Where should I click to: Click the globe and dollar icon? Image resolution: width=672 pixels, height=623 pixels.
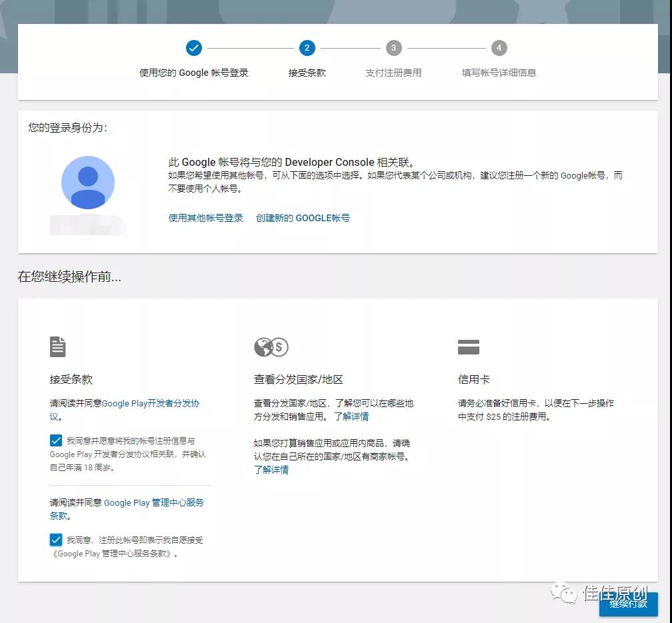pos(271,347)
